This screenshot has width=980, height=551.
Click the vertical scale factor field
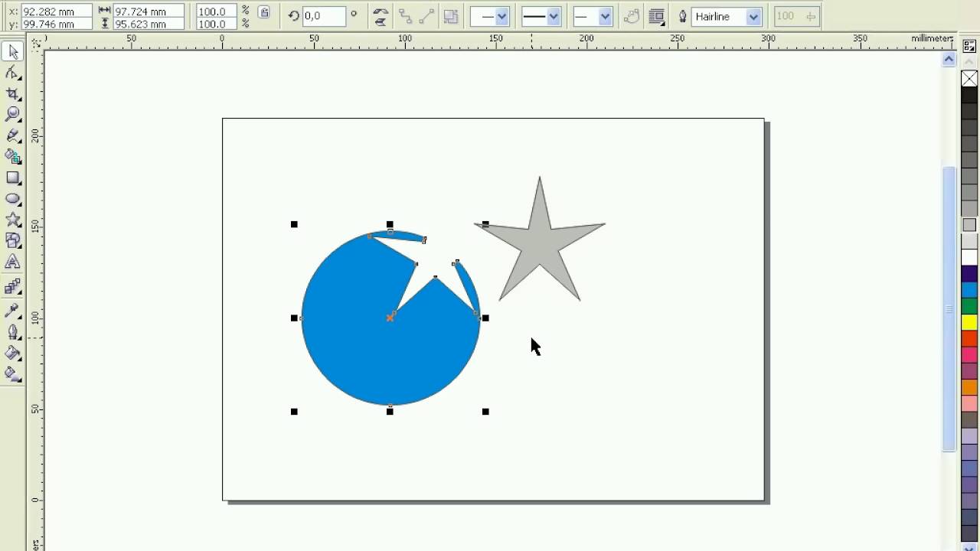tap(217, 24)
